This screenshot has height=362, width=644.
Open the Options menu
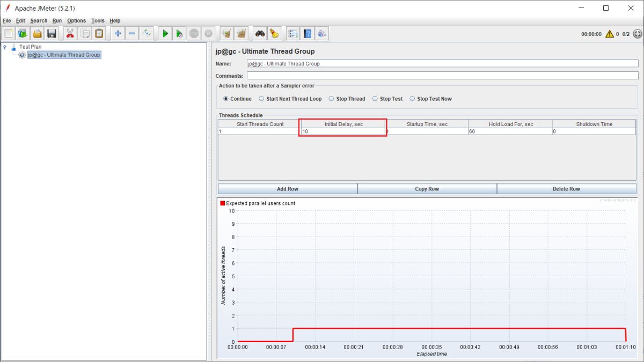tap(76, 20)
